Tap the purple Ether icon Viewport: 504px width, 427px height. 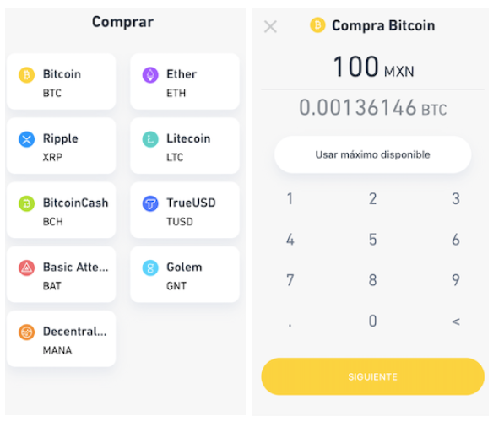(150, 75)
